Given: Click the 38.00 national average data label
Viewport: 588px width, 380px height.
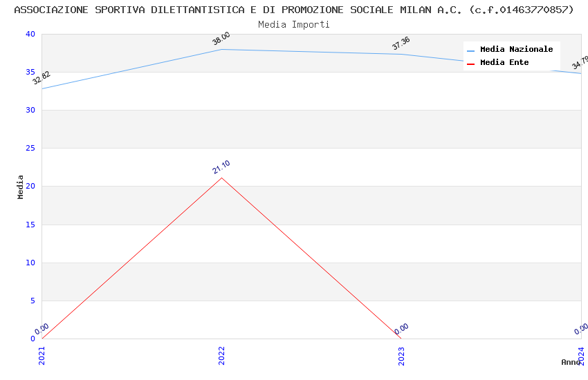Looking at the screenshot, I should tap(221, 39).
